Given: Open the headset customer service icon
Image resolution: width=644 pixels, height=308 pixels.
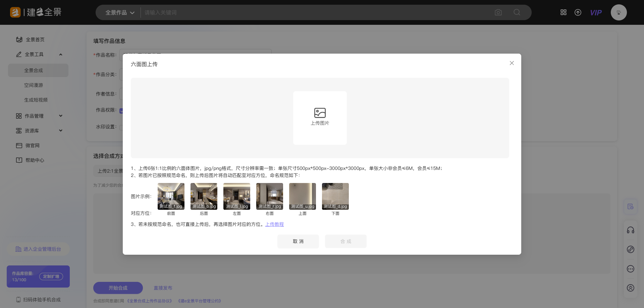Looking at the screenshot, I should click(x=631, y=230).
